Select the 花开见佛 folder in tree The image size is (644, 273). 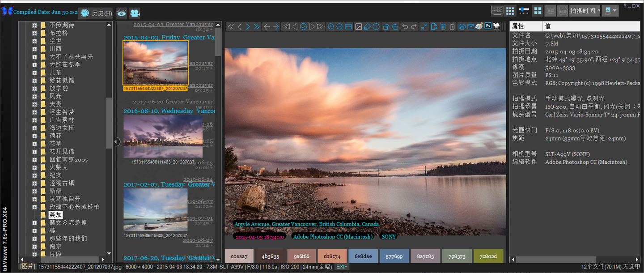(62, 152)
